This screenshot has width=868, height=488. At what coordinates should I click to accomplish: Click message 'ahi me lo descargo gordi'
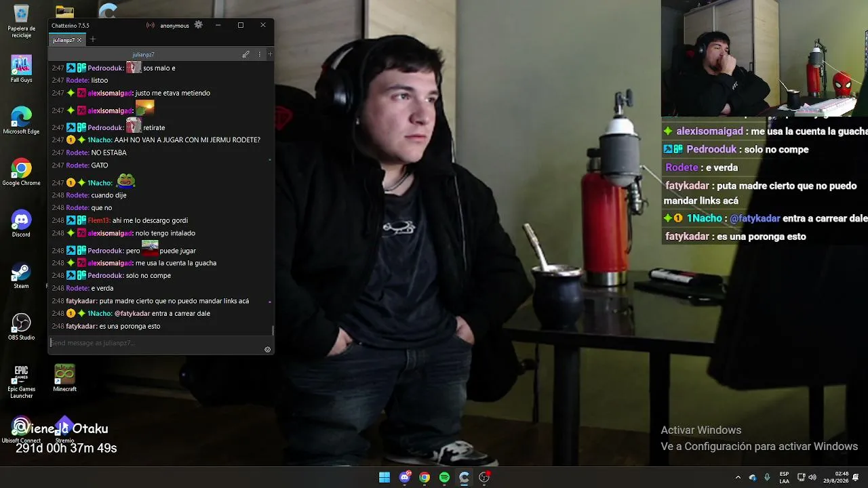coord(151,221)
